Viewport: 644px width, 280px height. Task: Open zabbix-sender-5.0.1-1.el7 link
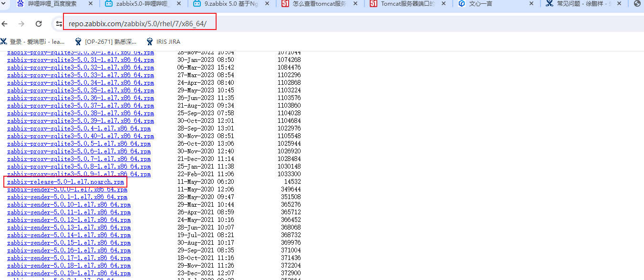(x=67, y=197)
